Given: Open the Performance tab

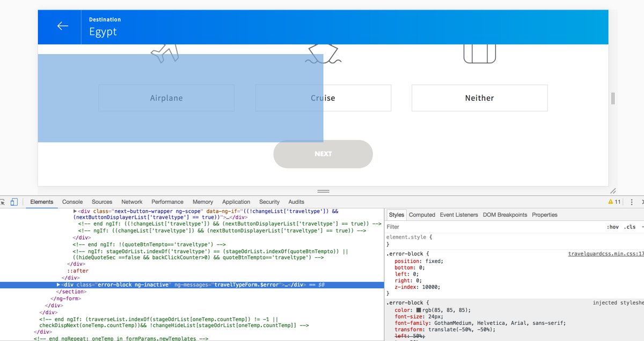Looking at the screenshot, I should (167, 202).
